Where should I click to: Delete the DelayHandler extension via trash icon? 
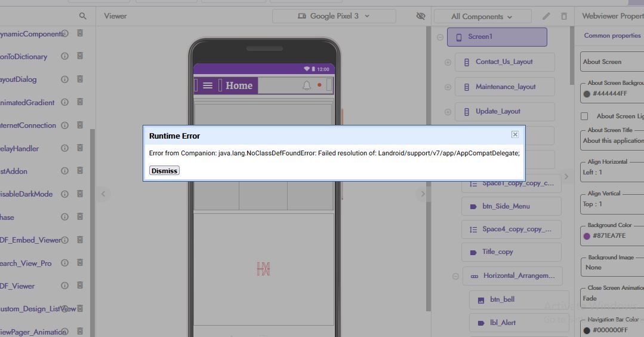pos(80,148)
